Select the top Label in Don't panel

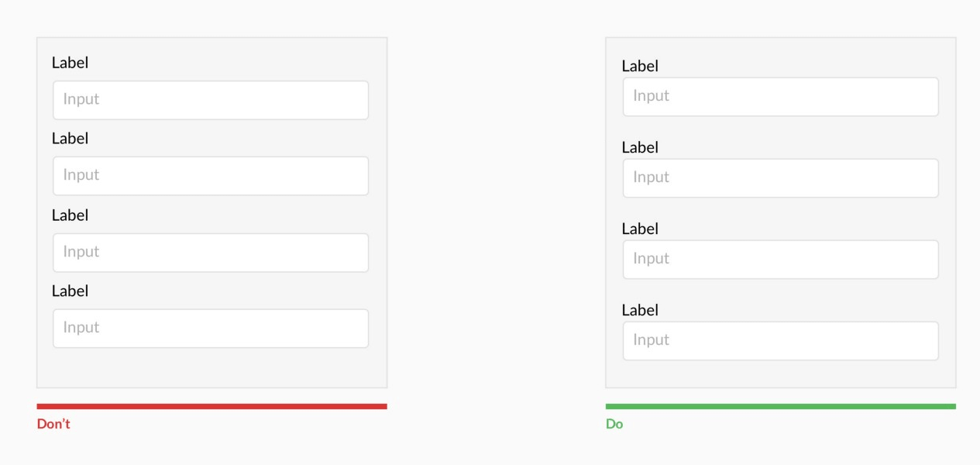pos(70,63)
